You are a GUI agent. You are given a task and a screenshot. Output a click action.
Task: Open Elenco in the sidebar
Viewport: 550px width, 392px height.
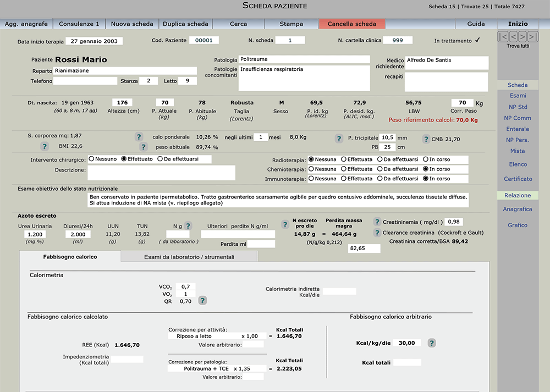pyautogui.click(x=518, y=164)
